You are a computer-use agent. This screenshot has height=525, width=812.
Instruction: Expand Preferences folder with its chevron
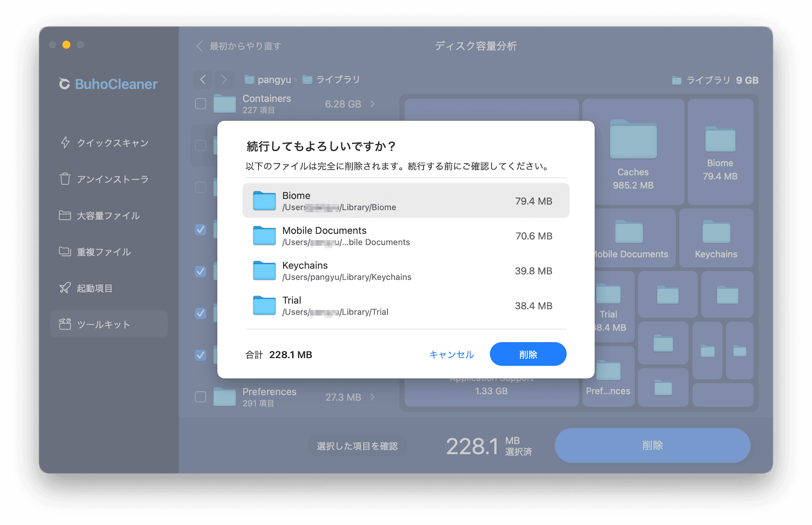(x=373, y=397)
